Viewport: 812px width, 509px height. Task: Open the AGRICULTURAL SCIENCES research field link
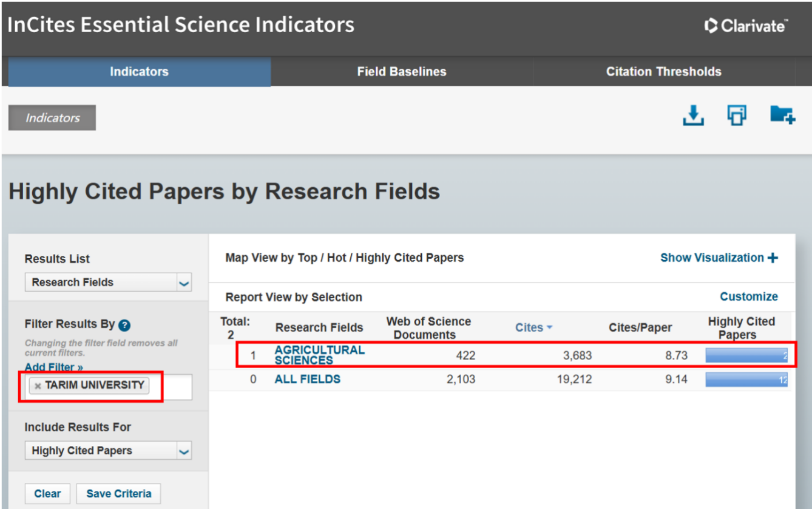(x=319, y=355)
